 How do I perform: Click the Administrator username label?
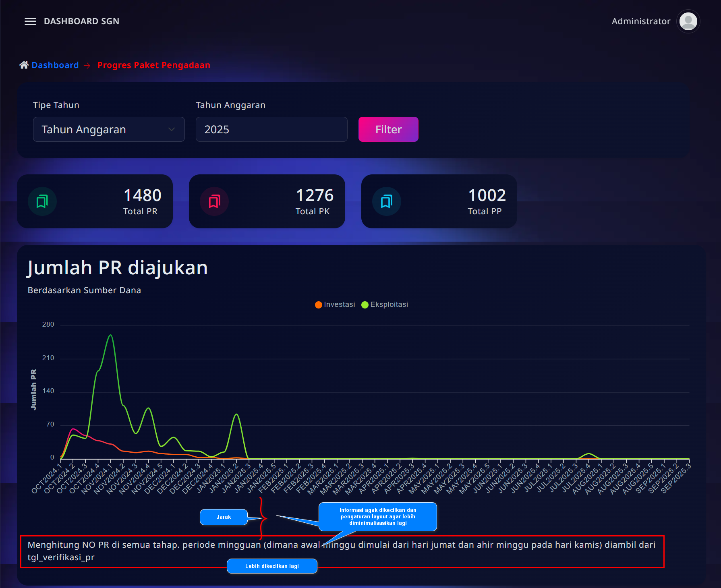click(x=641, y=21)
